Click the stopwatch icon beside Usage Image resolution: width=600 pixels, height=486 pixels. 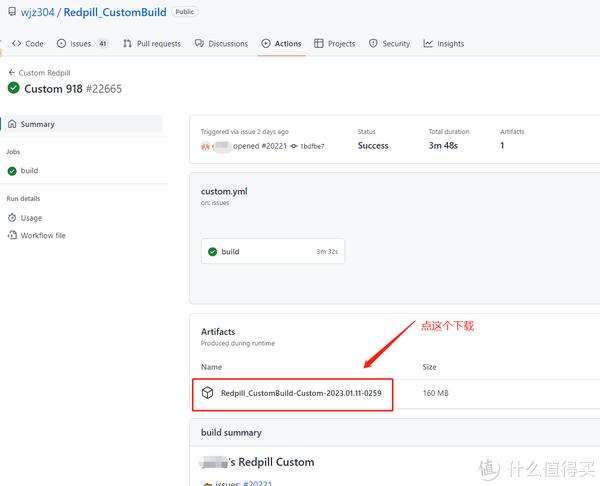[12, 218]
